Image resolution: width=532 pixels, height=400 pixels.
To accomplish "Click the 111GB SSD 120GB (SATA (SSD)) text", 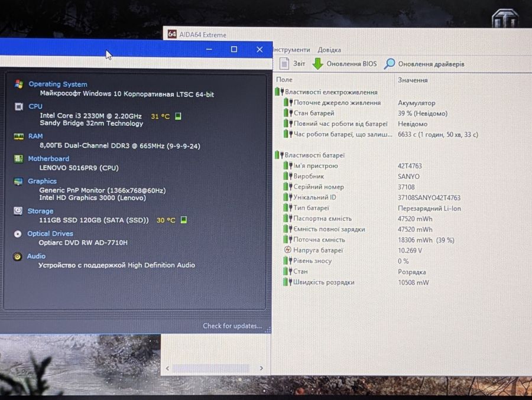I will (x=93, y=220).
